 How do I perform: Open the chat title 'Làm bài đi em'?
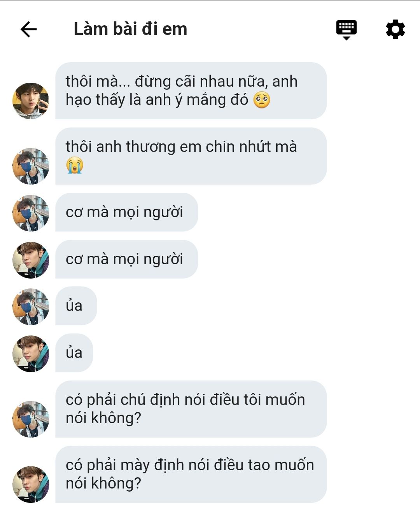click(x=130, y=29)
